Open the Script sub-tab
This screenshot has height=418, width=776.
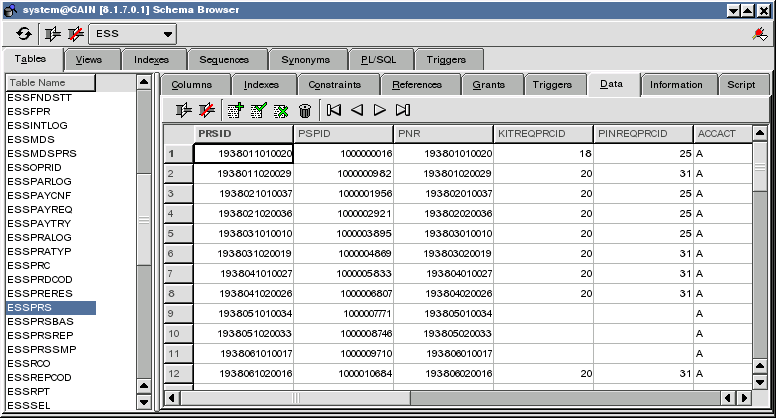point(741,85)
